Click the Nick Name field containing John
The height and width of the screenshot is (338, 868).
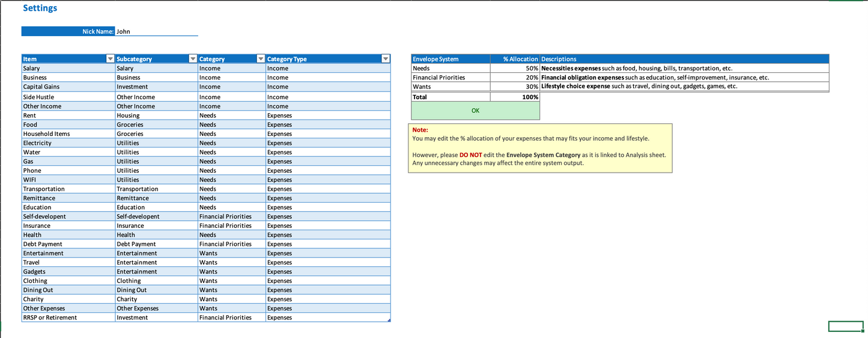(156, 31)
